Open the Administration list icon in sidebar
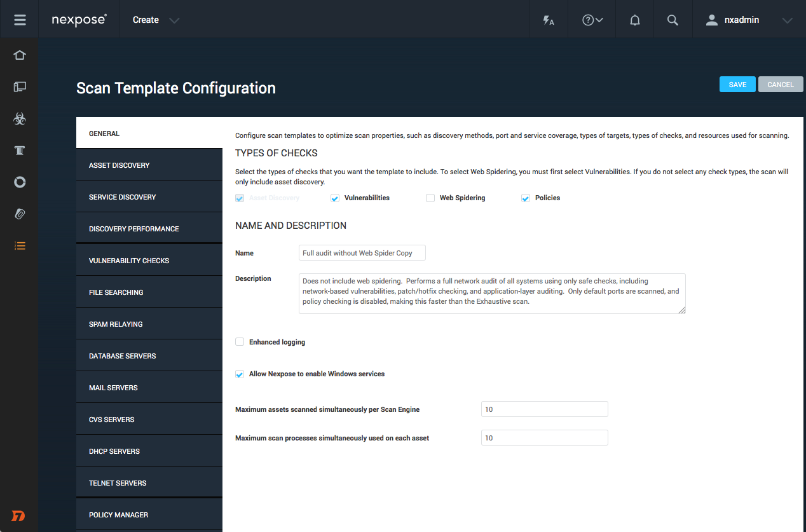The height and width of the screenshot is (532, 806). pos(20,246)
